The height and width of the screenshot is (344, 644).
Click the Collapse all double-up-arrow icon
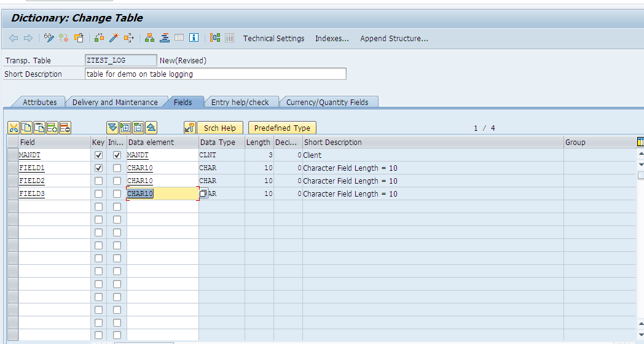pyautogui.click(x=151, y=128)
